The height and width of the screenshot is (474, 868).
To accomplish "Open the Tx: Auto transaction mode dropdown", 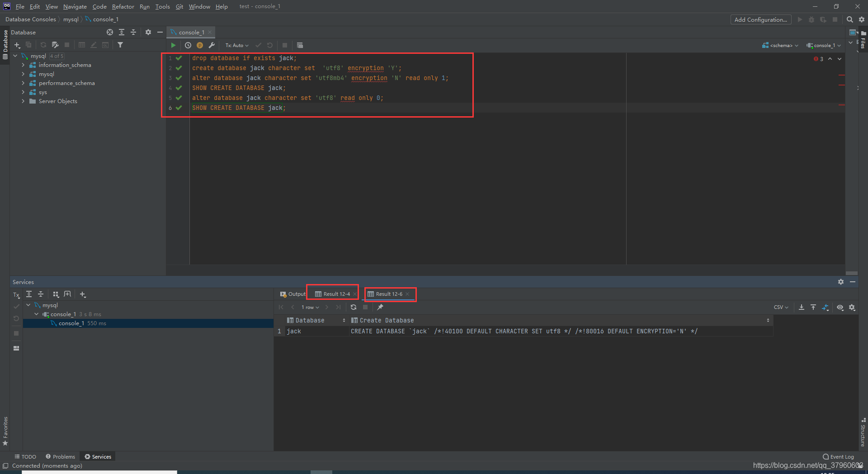I will 237,45.
